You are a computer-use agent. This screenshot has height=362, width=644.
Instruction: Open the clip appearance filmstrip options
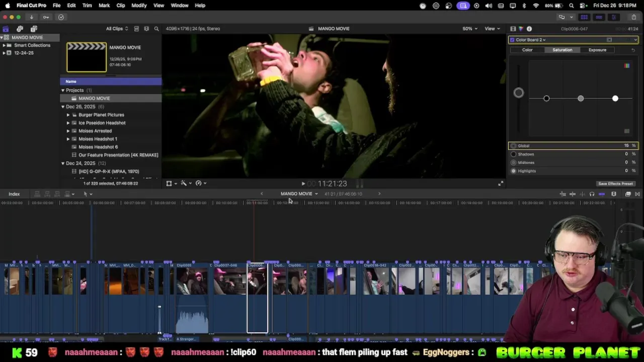point(146,29)
